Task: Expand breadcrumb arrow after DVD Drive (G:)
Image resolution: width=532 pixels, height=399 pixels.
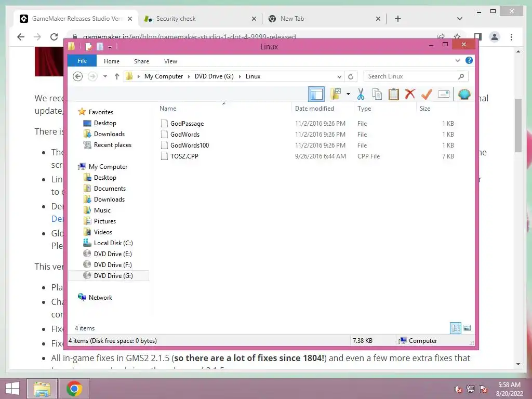Action: pyautogui.click(x=240, y=76)
